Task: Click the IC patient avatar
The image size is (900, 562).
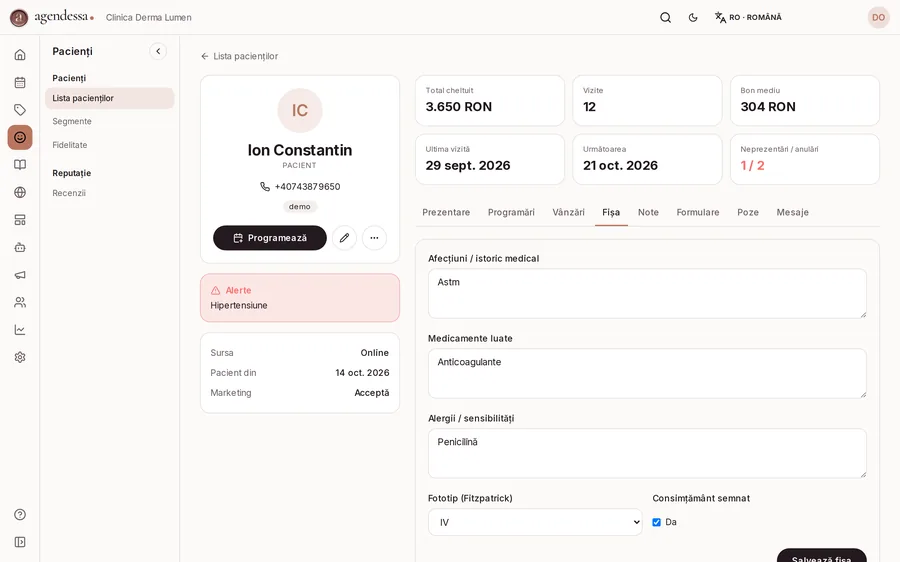Action: [x=300, y=110]
